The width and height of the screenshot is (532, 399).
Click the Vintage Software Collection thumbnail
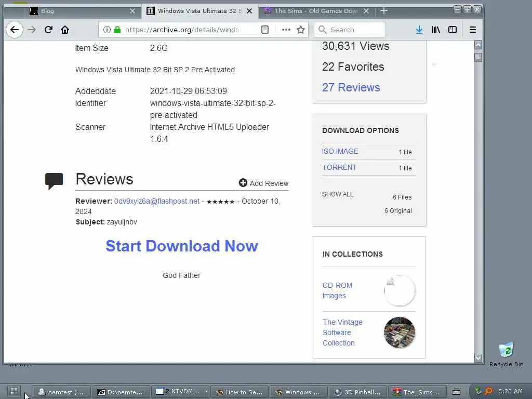(400, 332)
